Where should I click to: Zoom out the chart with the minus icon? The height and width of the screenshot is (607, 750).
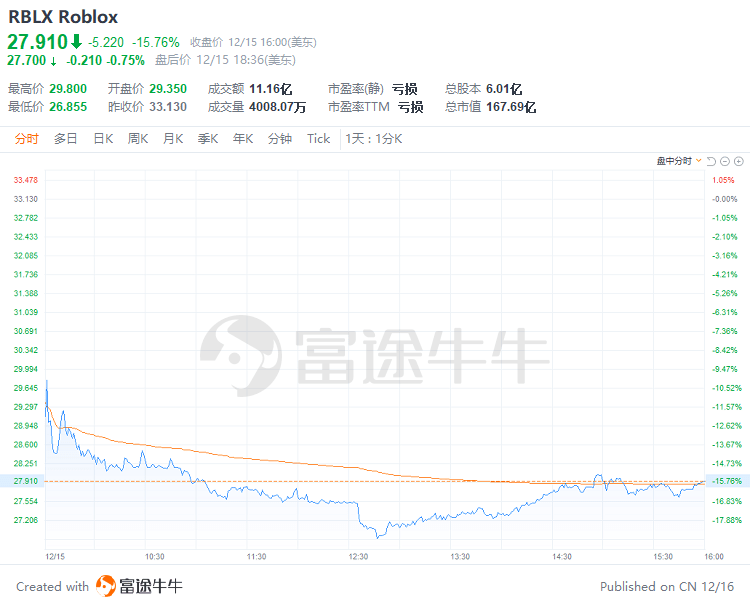725,162
